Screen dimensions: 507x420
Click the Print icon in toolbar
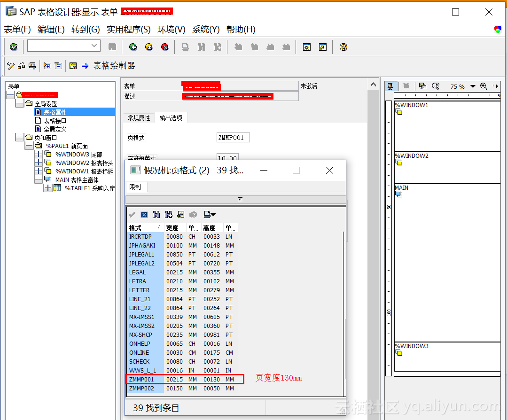point(185,47)
